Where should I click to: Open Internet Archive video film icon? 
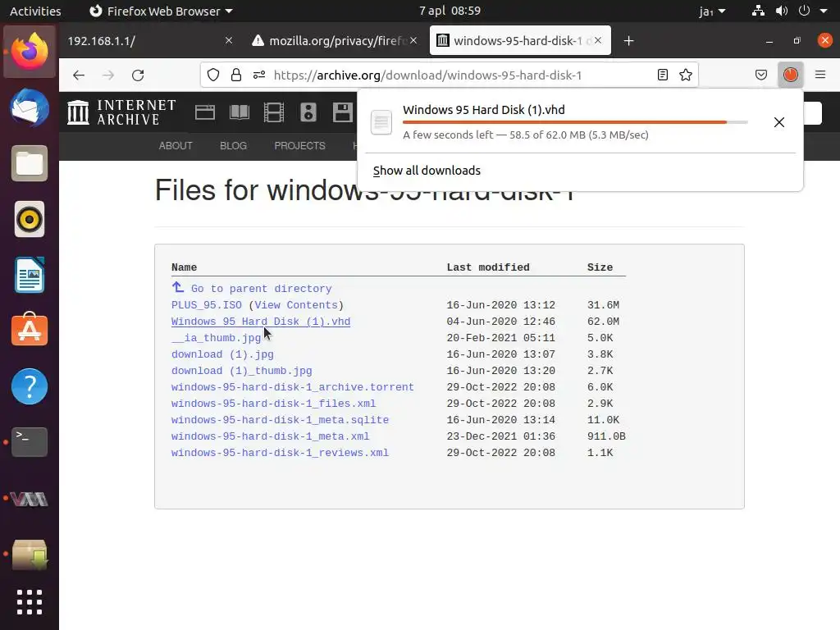coord(274,112)
